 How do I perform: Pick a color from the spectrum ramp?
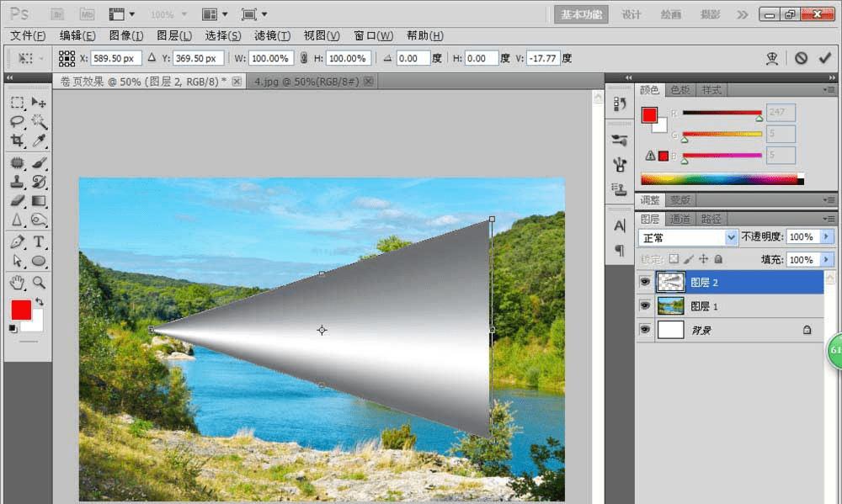(722, 179)
